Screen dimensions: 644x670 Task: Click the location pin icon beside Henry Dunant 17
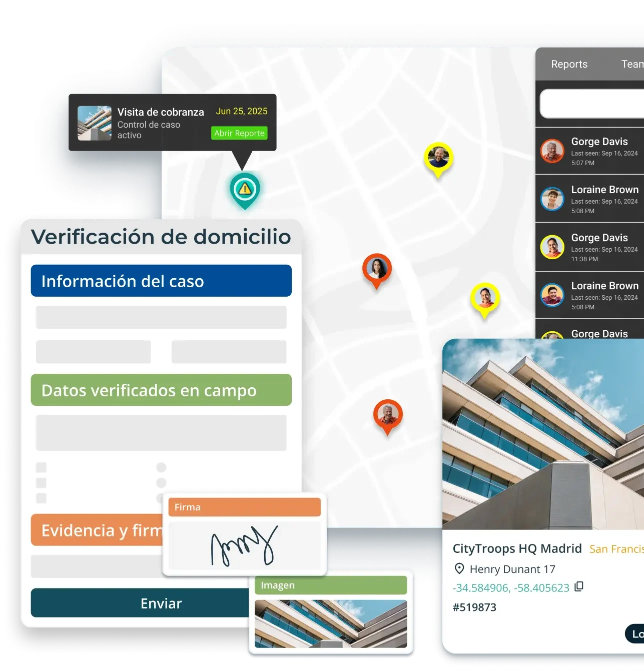[x=459, y=569]
